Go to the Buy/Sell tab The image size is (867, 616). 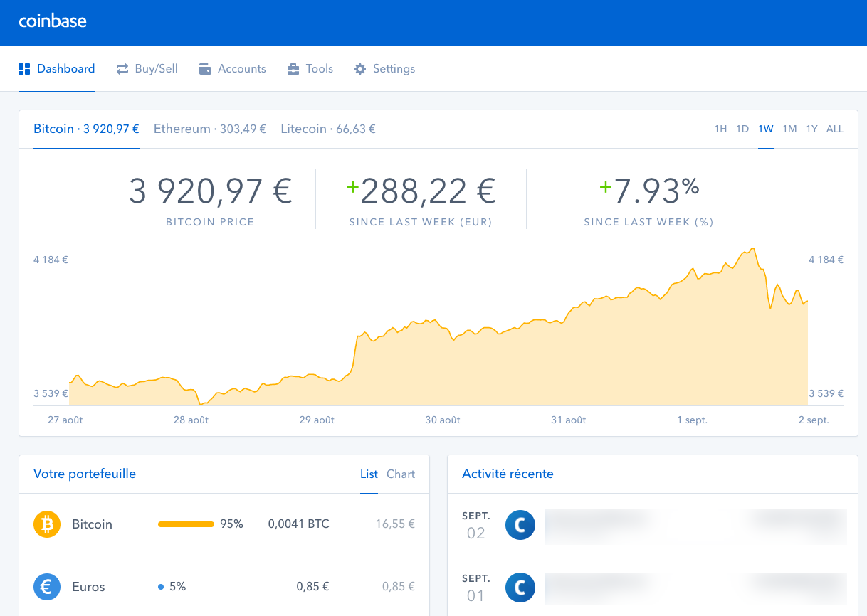tap(147, 69)
